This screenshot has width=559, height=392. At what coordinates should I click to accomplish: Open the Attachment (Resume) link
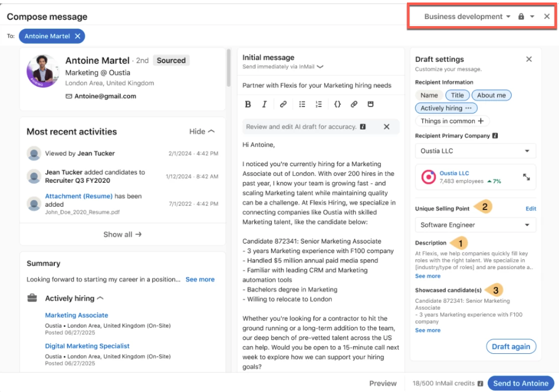tap(78, 196)
